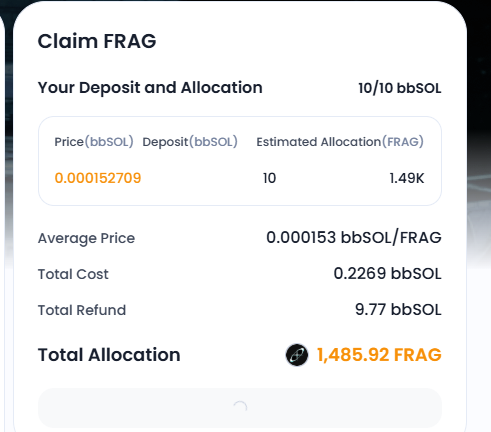Click the 0.2269 bbSOL total cost value
Viewport: 491px width, 432px height.
point(387,274)
